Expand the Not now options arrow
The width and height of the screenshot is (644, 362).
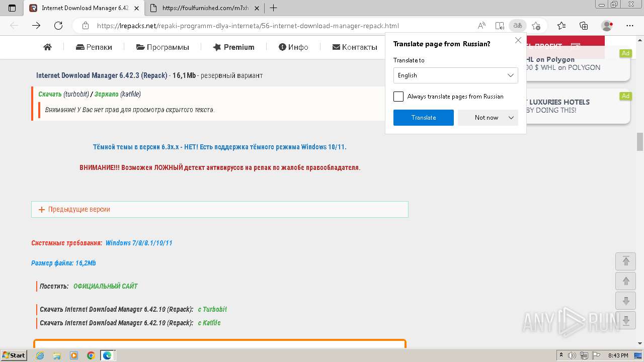[x=511, y=118]
